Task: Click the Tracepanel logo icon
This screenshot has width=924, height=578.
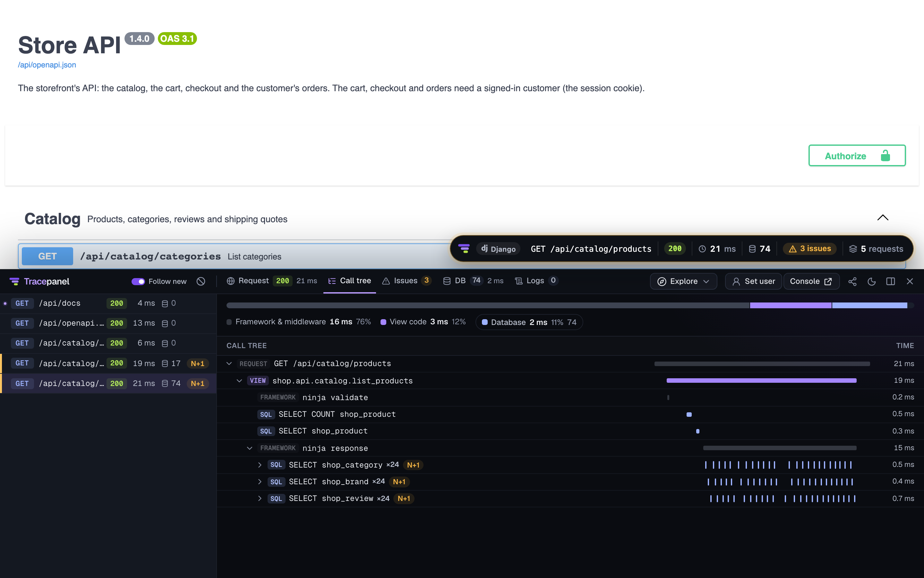Action: 14,281
